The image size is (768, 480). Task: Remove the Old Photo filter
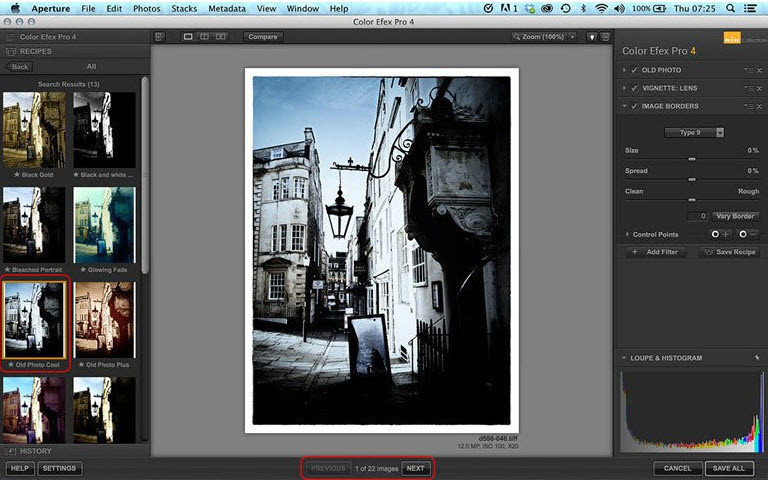[758, 70]
